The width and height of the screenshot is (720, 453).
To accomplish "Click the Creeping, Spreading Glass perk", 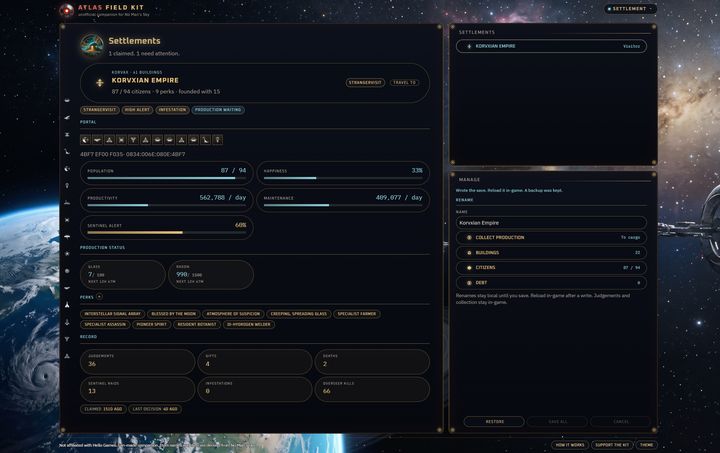I will coord(299,314).
